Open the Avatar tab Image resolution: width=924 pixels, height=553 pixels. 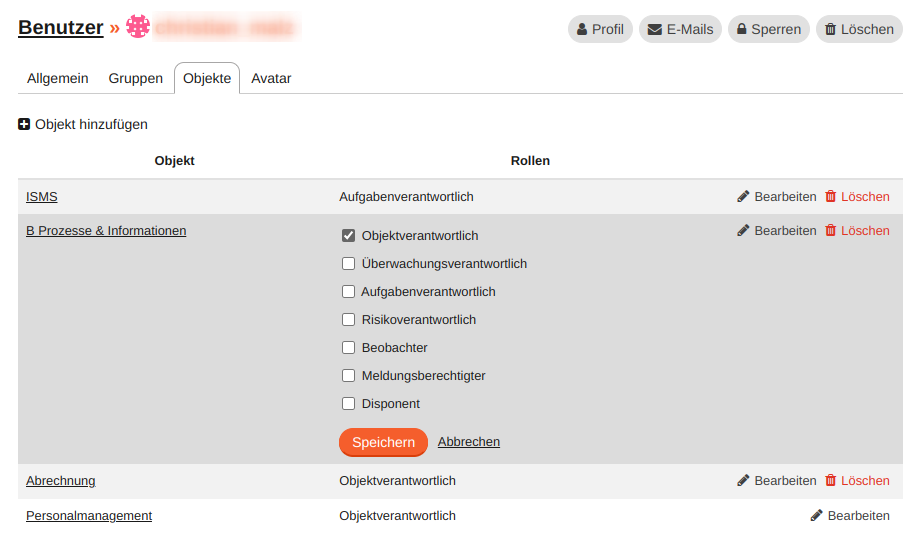(271, 78)
